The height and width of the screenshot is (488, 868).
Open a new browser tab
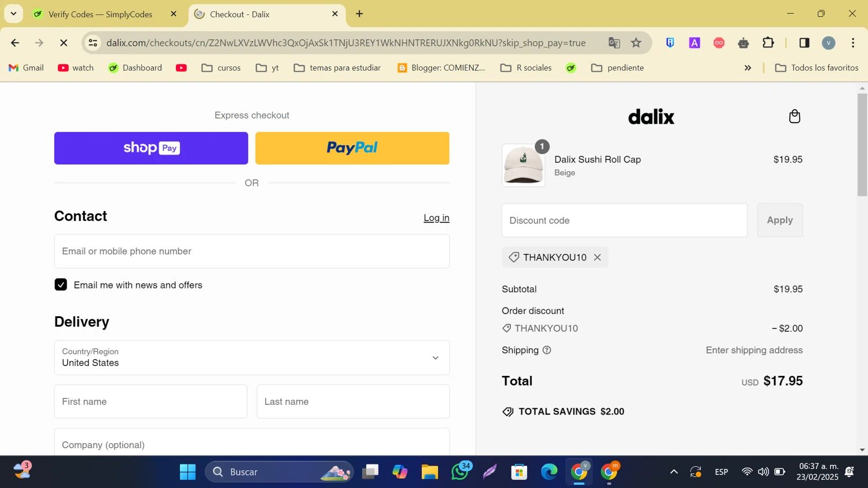pos(359,14)
